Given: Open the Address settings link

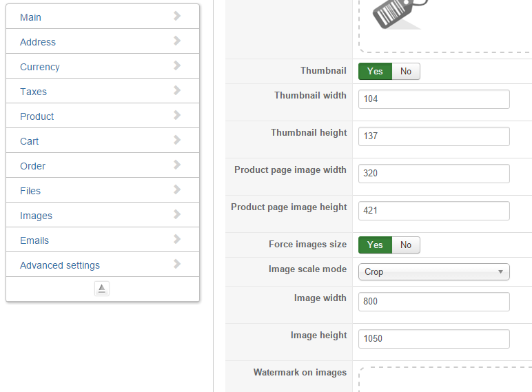Looking at the screenshot, I should 38,42.
